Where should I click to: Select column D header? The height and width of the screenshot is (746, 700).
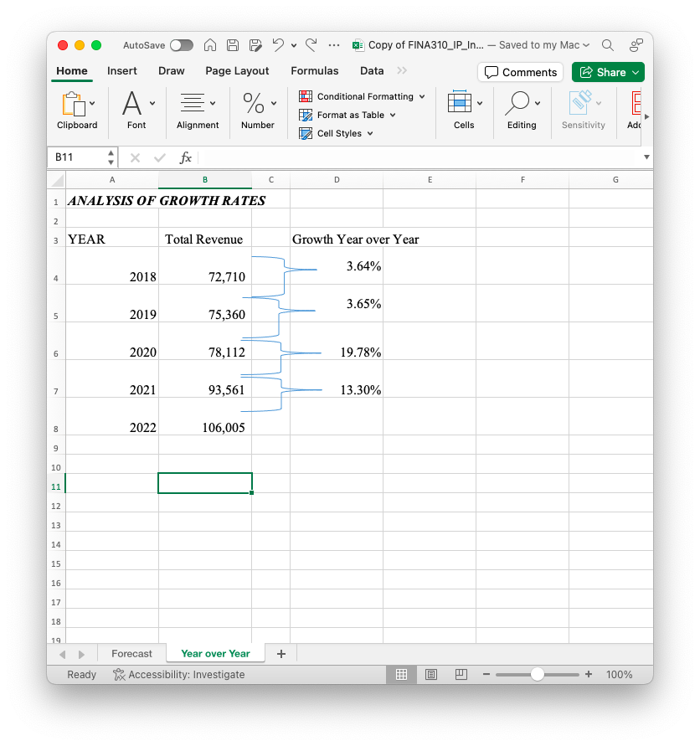click(x=337, y=180)
